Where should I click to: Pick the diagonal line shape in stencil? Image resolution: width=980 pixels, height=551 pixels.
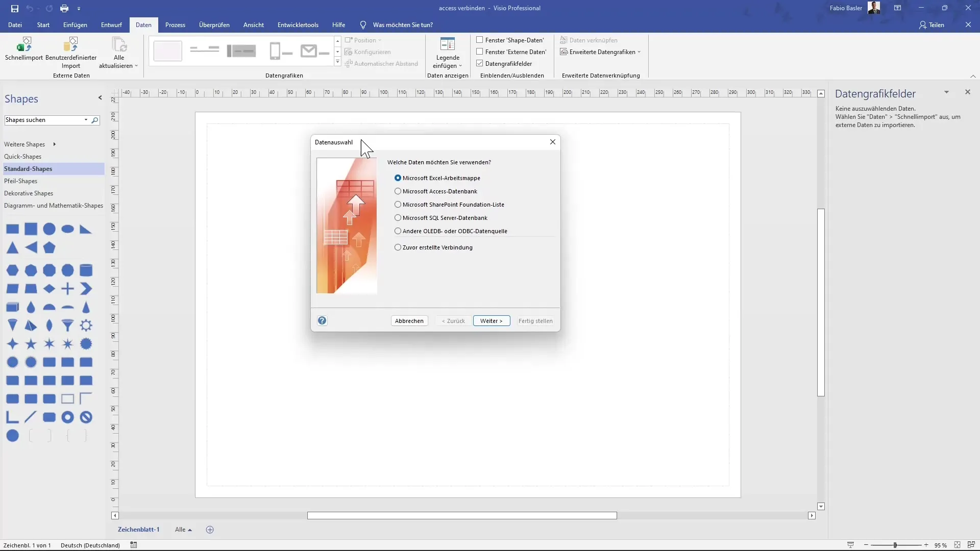coord(31,417)
